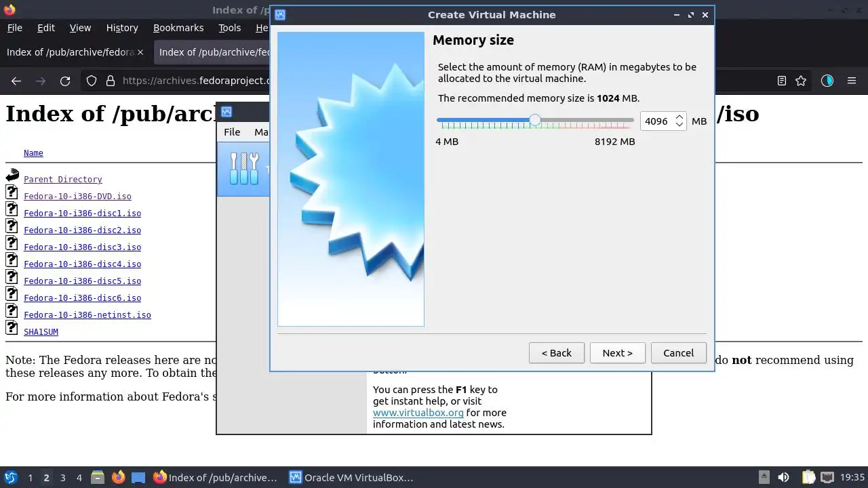
Task: Bookmark this page with the star icon
Action: tap(801, 81)
